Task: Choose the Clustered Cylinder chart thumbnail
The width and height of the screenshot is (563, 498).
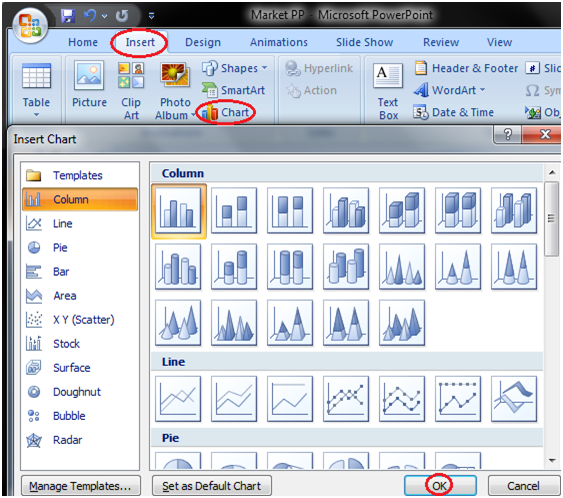Action: coord(178,266)
